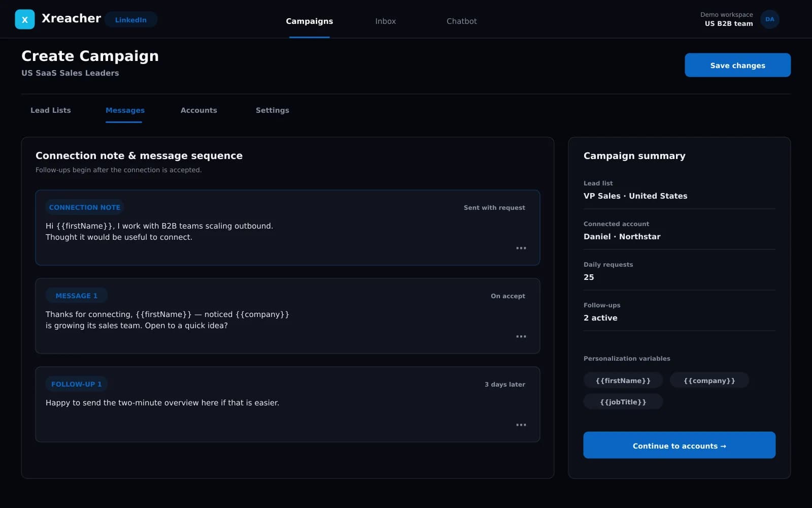Click 'Connection note & message sequence' heading
Viewport: 812px width, 508px height.
pyautogui.click(x=139, y=156)
